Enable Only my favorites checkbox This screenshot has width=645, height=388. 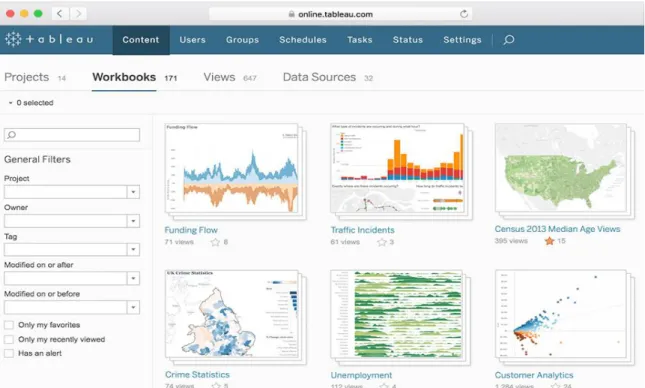click(x=9, y=325)
